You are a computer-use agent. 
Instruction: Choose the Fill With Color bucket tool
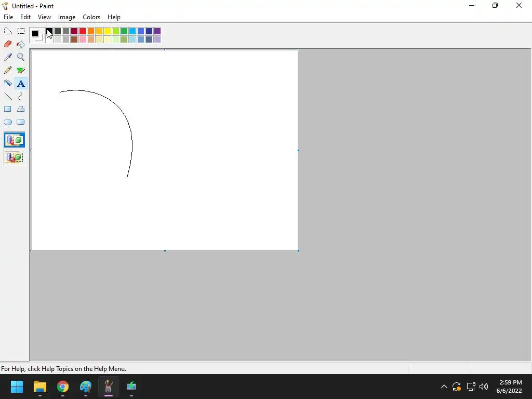(21, 44)
